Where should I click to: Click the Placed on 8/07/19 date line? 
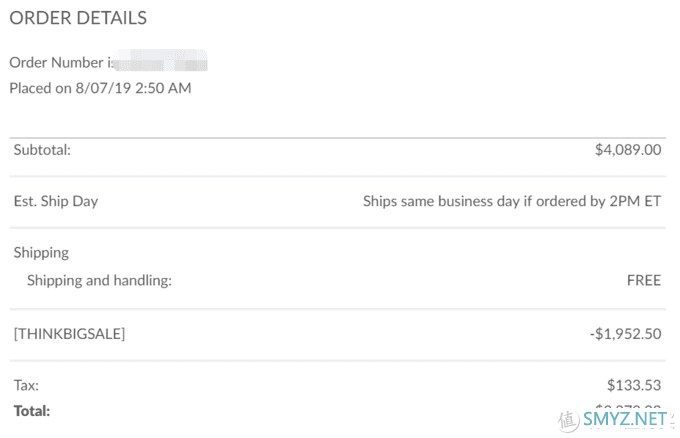pyautogui.click(x=100, y=88)
